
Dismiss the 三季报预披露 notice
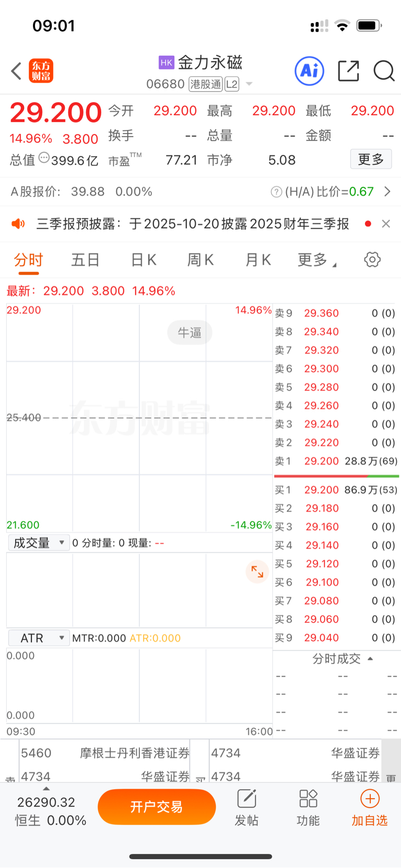point(386,224)
